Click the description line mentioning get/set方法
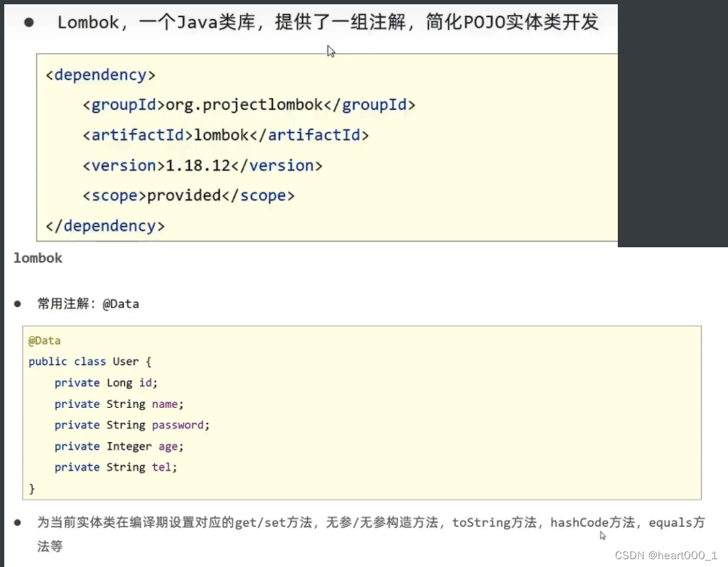 (371, 522)
